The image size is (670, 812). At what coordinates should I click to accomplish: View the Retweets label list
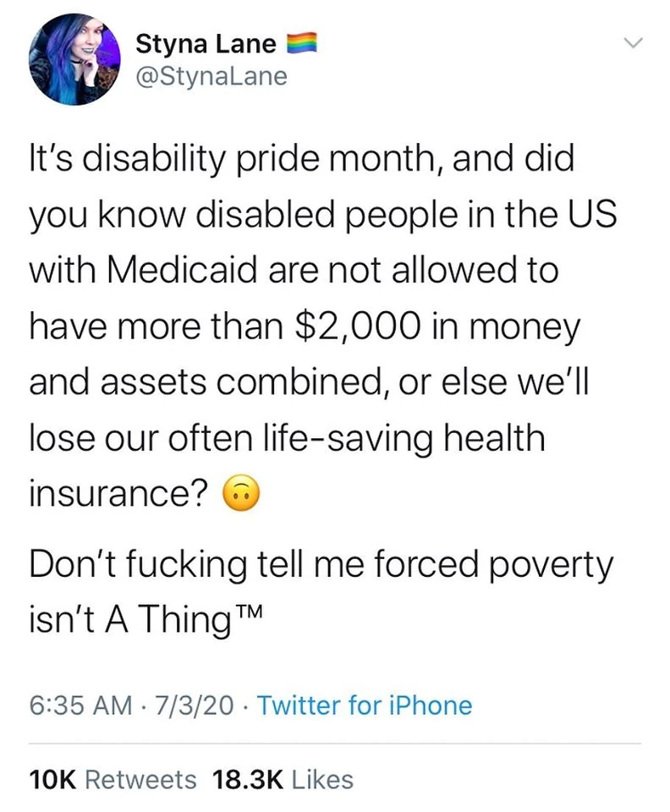click(x=140, y=778)
